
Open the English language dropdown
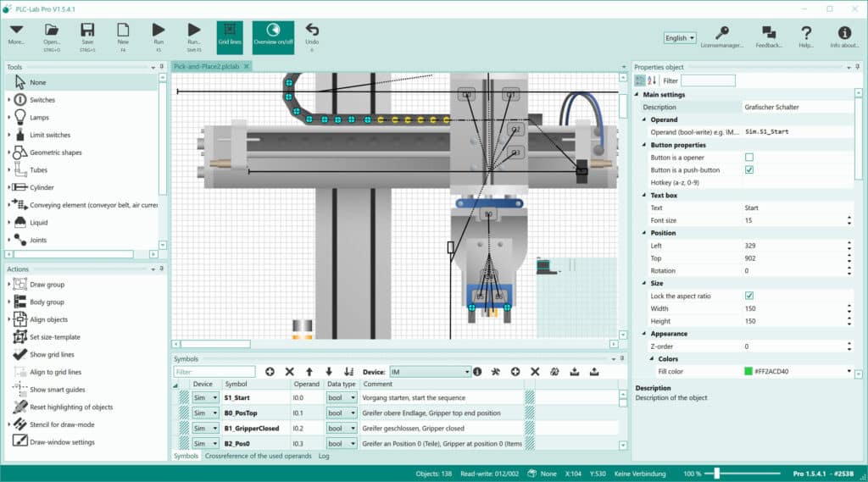pyautogui.click(x=680, y=38)
